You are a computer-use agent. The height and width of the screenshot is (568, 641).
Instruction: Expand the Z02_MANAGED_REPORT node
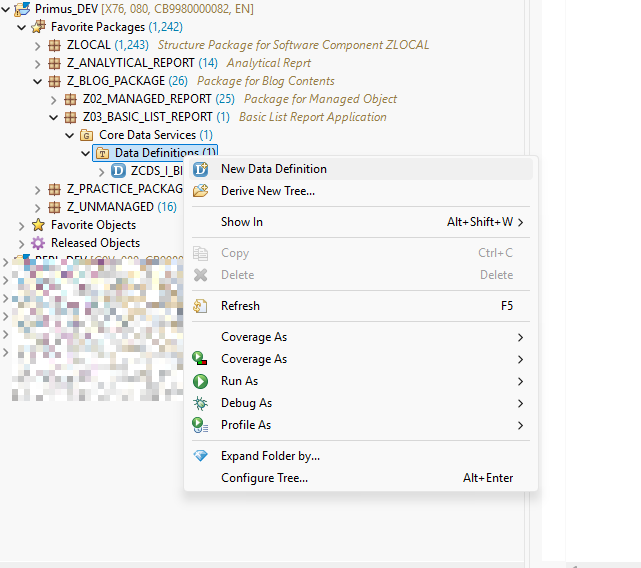click(54, 100)
